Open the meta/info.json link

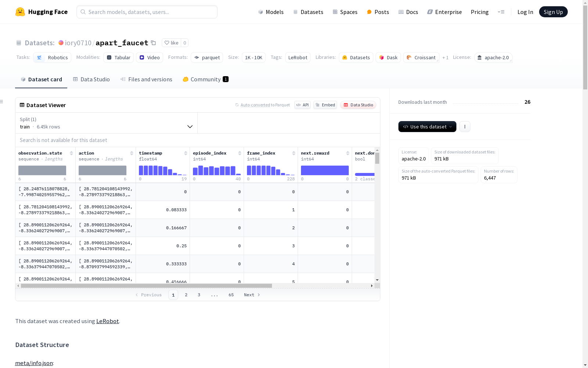pyautogui.click(x=34, y=363)
